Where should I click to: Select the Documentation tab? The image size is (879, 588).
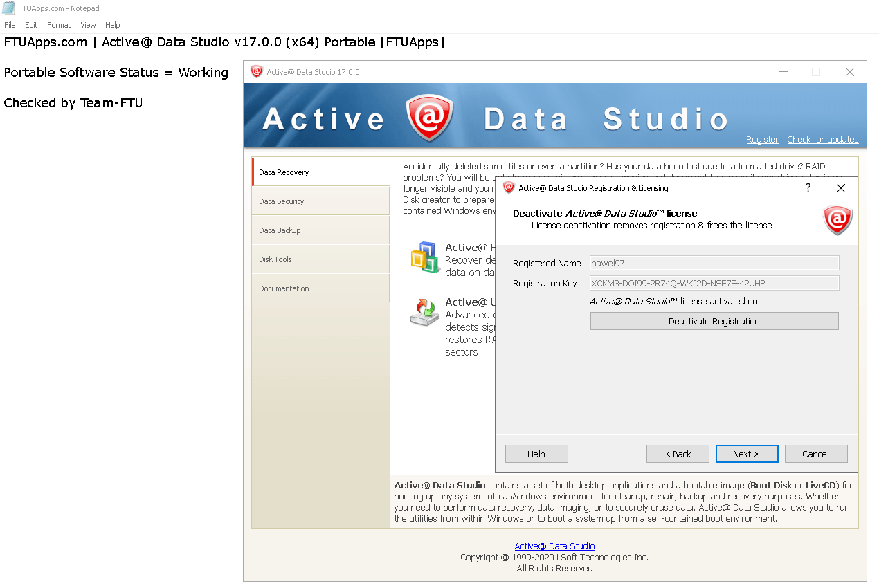click(320, 288)
